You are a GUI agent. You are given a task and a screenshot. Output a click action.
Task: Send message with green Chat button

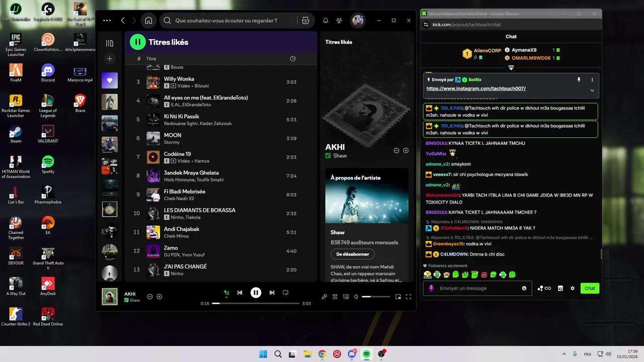[x=590, y=288]
